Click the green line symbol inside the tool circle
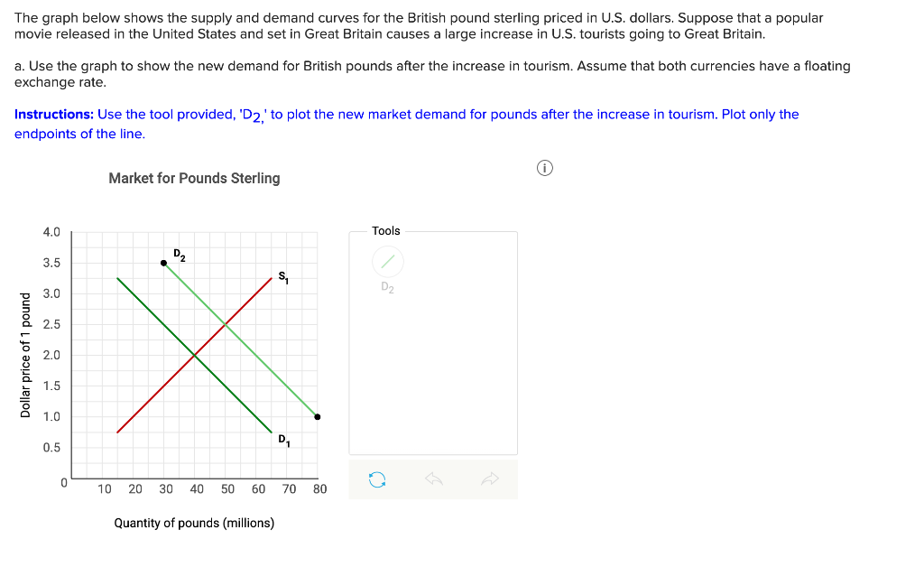This screenshot has width=924, height=567. tap(387, 261)
